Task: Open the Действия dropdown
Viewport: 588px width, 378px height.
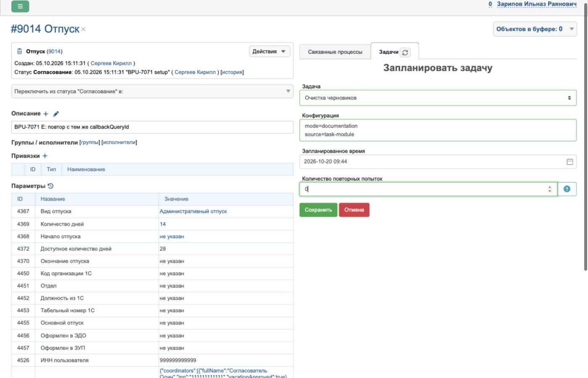Action: tap(269, 52)
